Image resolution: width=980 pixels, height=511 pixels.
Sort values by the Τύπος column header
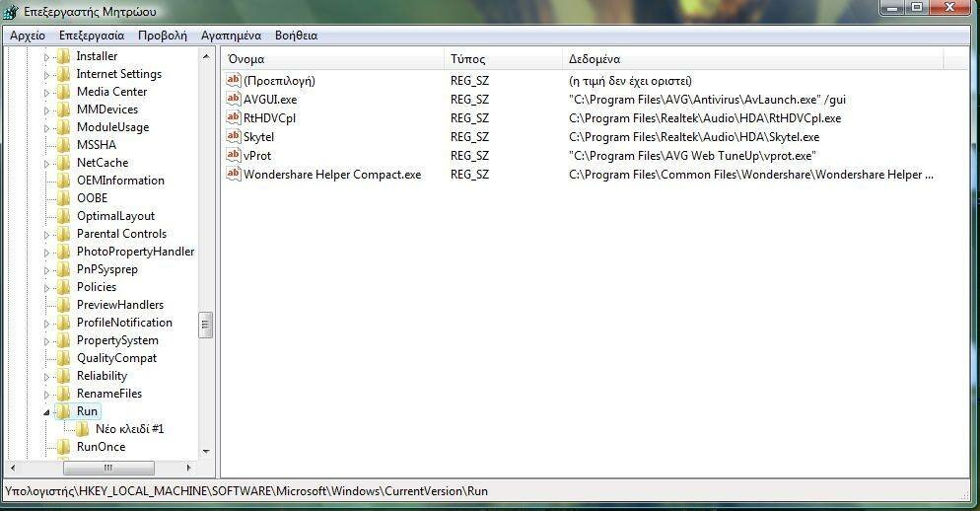click(x=503, y=59)
